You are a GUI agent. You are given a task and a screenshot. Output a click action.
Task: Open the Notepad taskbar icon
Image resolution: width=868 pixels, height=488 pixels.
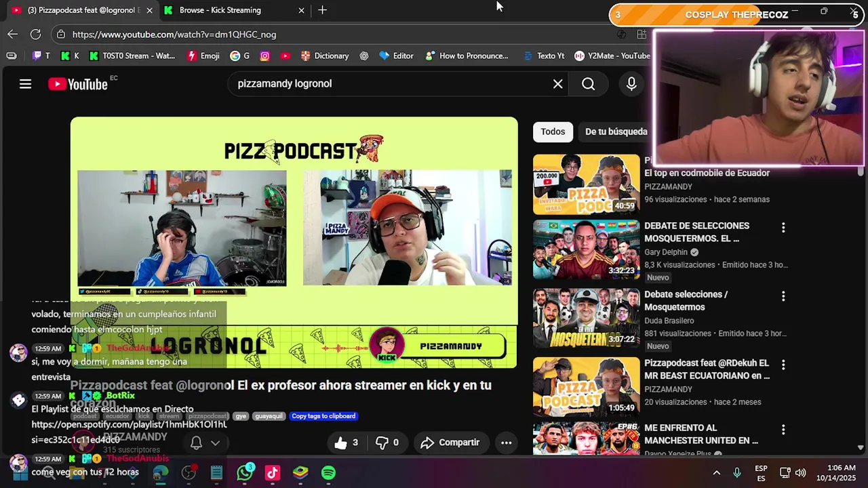[216, 472]
